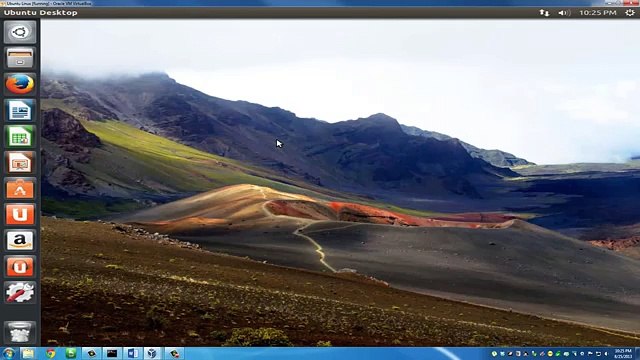The image size is (640, 360).
Task: Open Ubuntu Software Center
Action: point(20,189)
